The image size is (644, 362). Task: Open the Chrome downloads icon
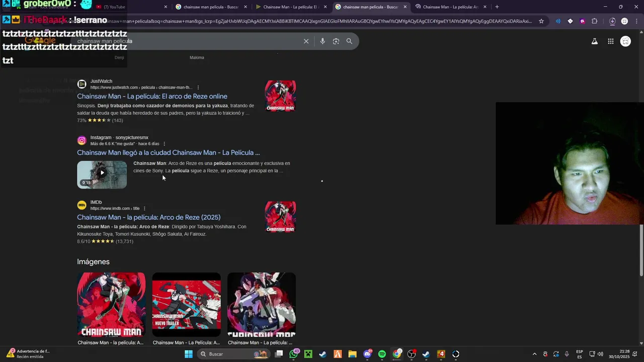[612, 21]
